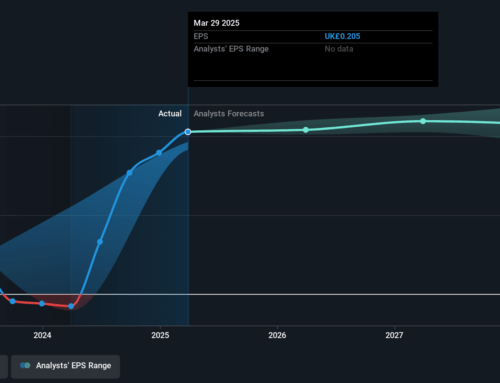Toggle the Analysts' EPS Range legend button
The image size is (500, 383).
(x=65, y=366)
